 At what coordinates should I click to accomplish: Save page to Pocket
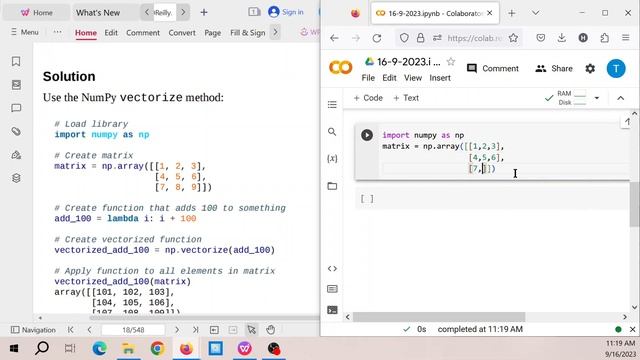541,38
